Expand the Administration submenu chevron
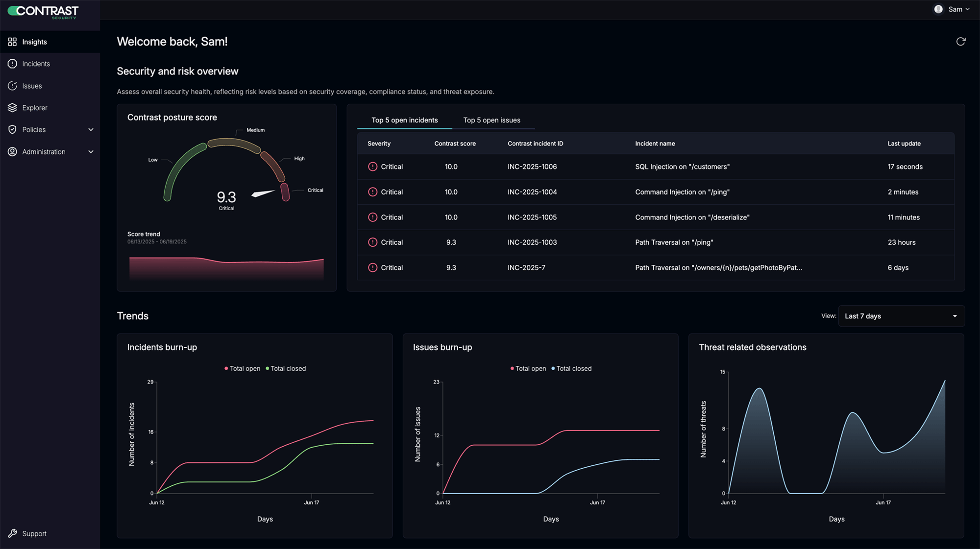The width and height of the screenshot is (980, 549). coord(91,152)
